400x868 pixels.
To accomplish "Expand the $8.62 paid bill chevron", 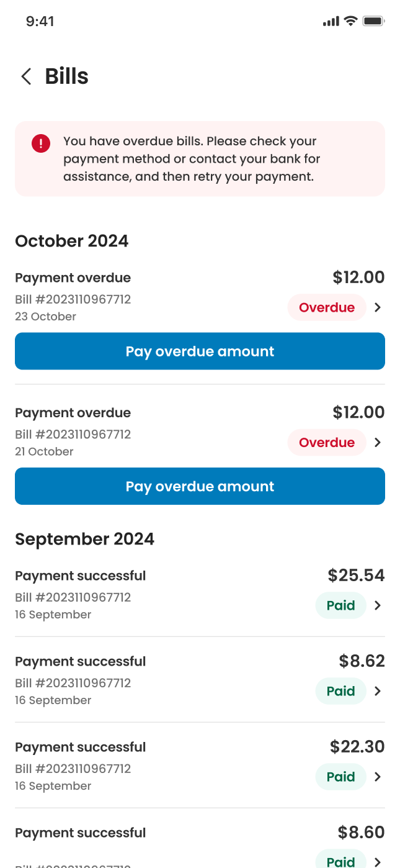I will pyautogui.click(x=378, y=691).
